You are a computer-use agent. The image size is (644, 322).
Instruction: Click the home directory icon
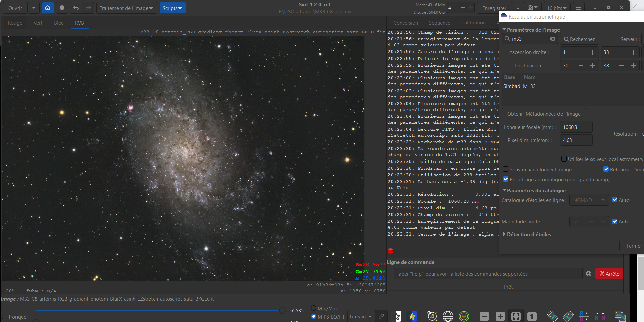coord(48,8)
